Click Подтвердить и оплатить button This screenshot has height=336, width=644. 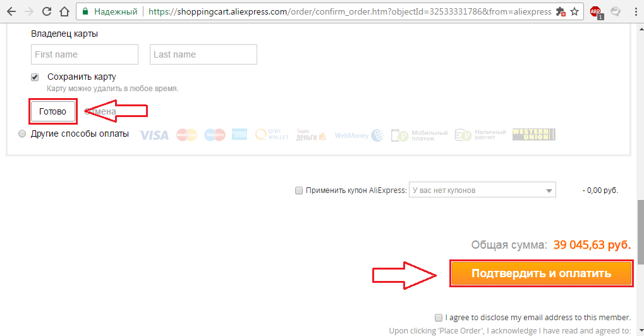pyautogui.click(x=542, y=273)
